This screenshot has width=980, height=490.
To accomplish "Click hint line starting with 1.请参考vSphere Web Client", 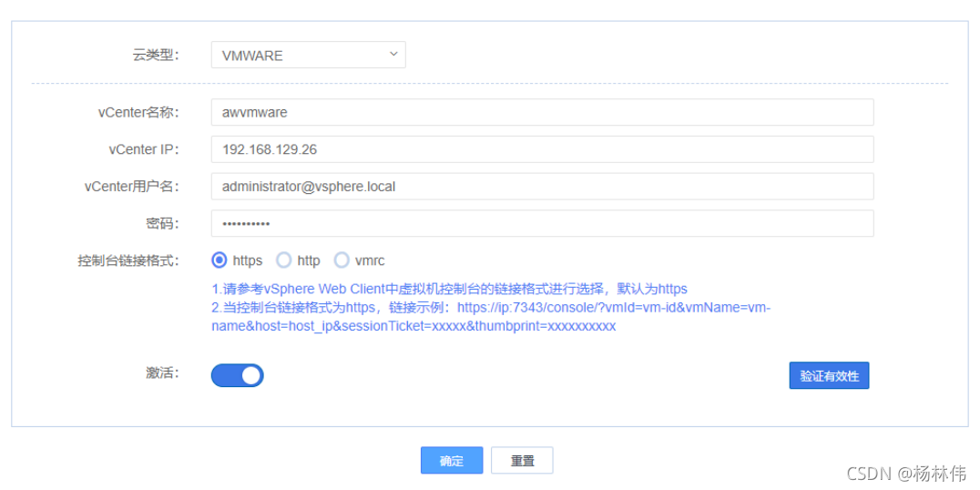I will point(449,289).
